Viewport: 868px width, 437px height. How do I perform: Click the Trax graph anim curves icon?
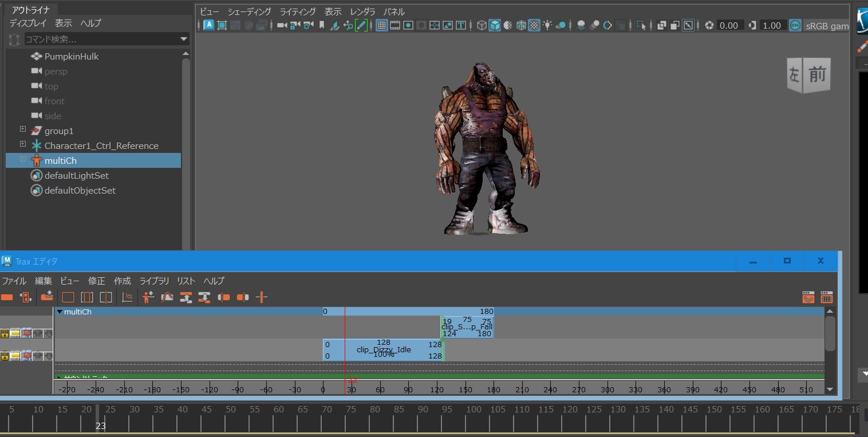pos(128,297)
